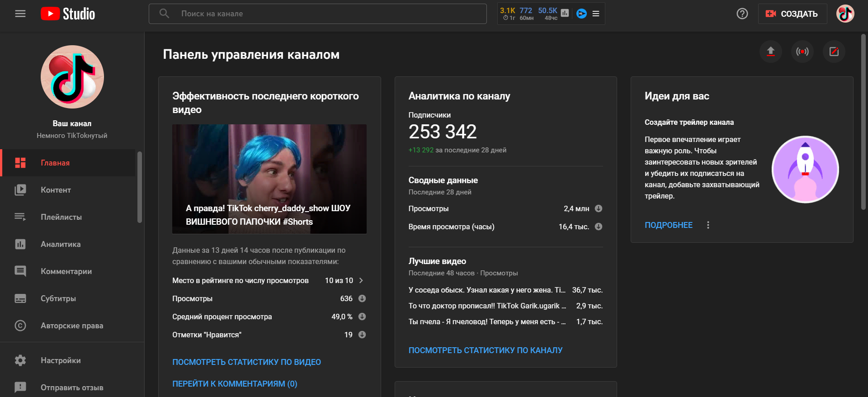Expand the views ranking chevron 10 из 10
This screenshot has height=397, width=868.
[361, 280]
